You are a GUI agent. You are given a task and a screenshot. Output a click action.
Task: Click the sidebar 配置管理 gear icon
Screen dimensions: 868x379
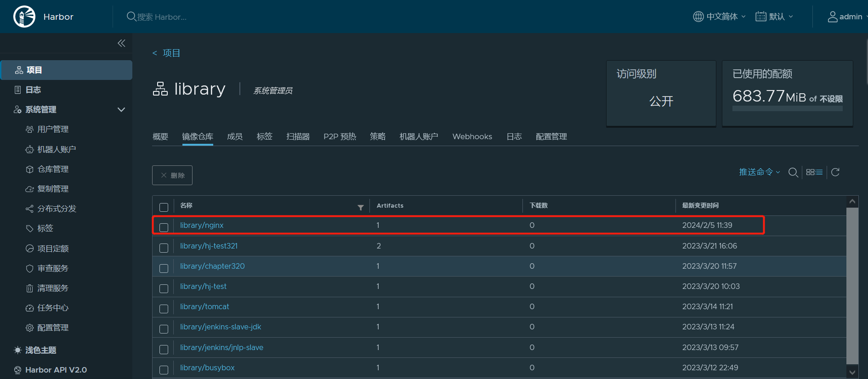pos(29,328)
